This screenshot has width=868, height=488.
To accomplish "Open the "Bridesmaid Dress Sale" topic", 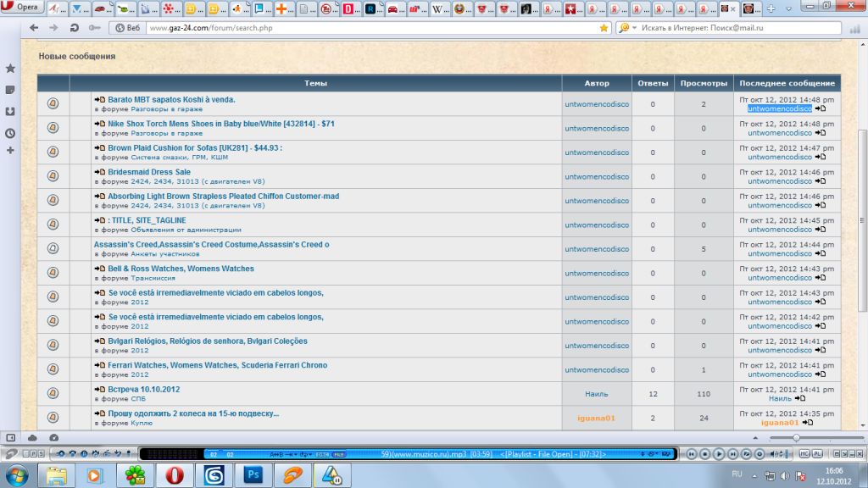I will [x=148, y=172].
